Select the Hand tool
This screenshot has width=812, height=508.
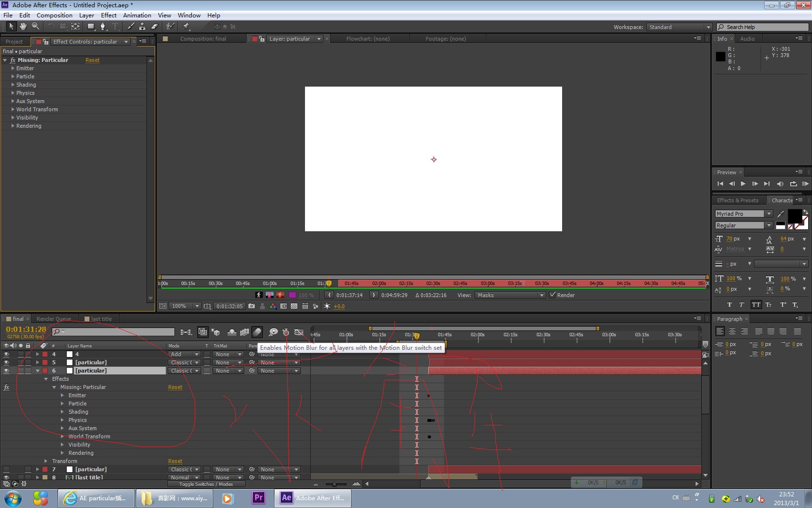(23, 27)
